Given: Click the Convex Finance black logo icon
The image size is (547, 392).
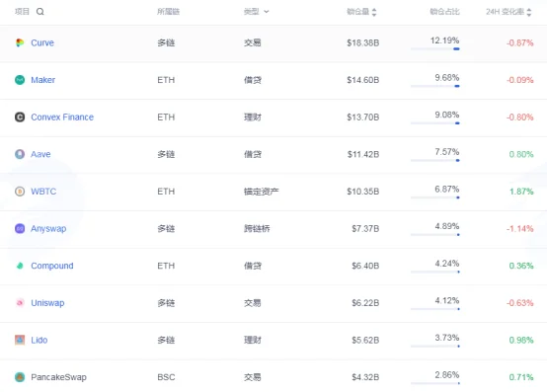Looking at the screenshot, I should click(x=20, y=118).
